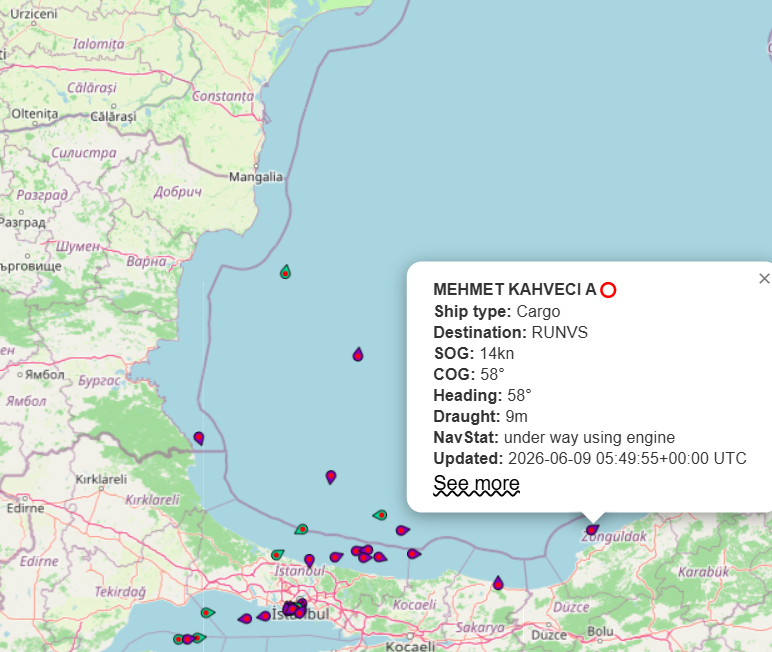Select the purple ship marker pointing right north of Kocaeli
772x652 pixels.
click(x=414, y=554)
